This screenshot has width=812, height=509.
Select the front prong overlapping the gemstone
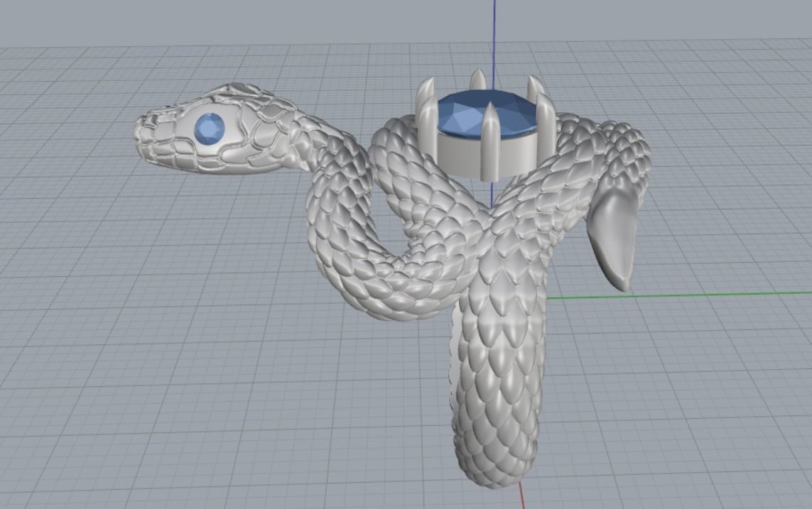[x=490, y=141]
